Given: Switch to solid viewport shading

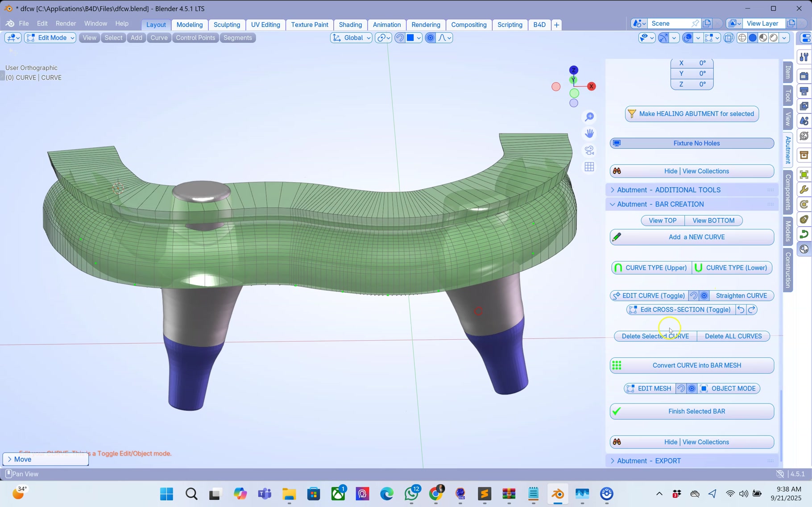Looking at the screenshot, I should 753,38.
